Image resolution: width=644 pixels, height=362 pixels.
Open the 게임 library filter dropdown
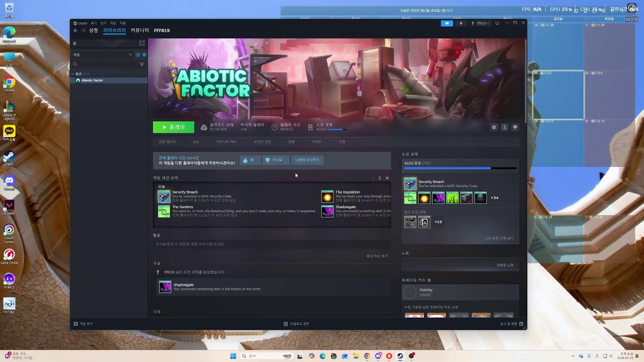point(103,54)
